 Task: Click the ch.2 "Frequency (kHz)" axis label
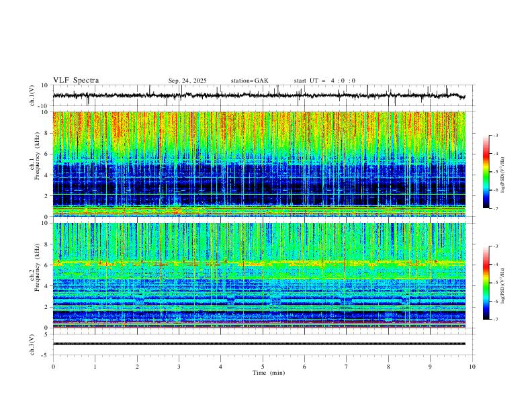pos(37,267)
